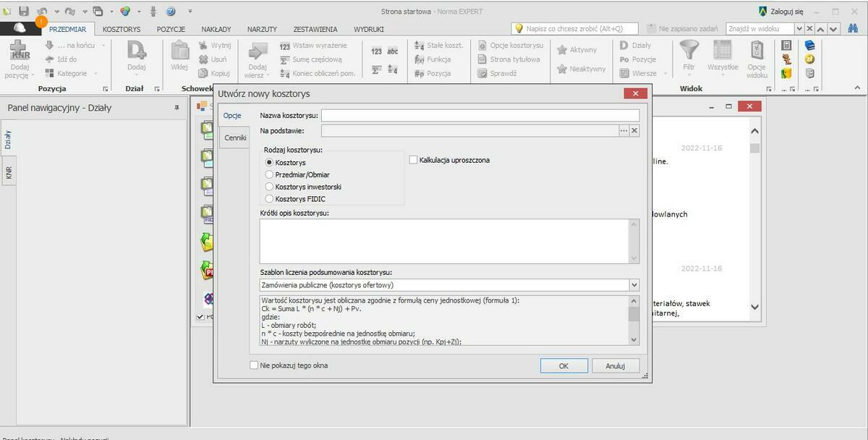Select Kosztorys FIDIC option
This screenshot has width=868, height=440.
point(270,198)
